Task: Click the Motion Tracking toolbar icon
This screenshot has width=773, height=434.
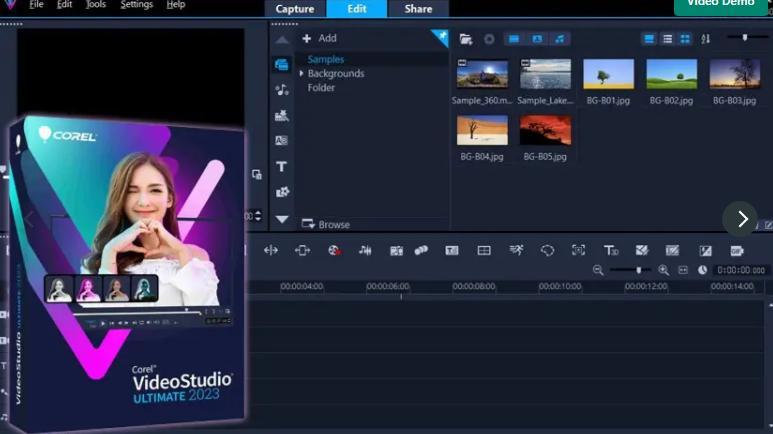Action: point(516,251)
